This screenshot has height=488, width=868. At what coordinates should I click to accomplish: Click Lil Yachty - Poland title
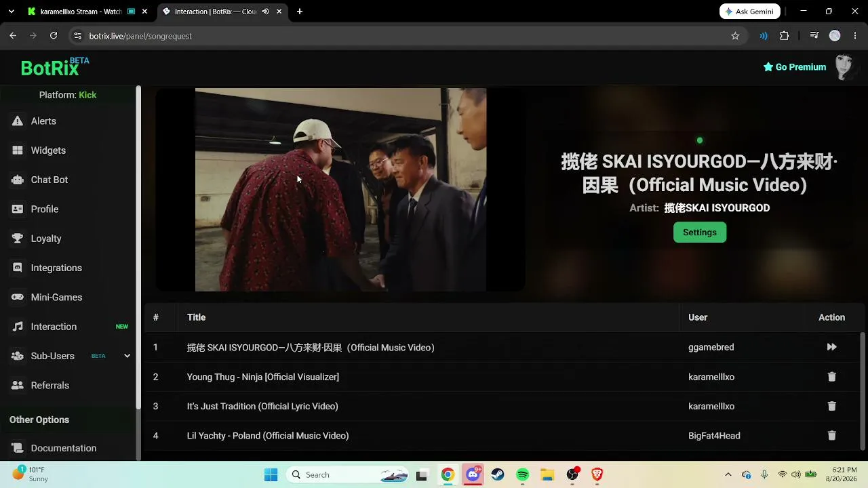coord(268,436)
